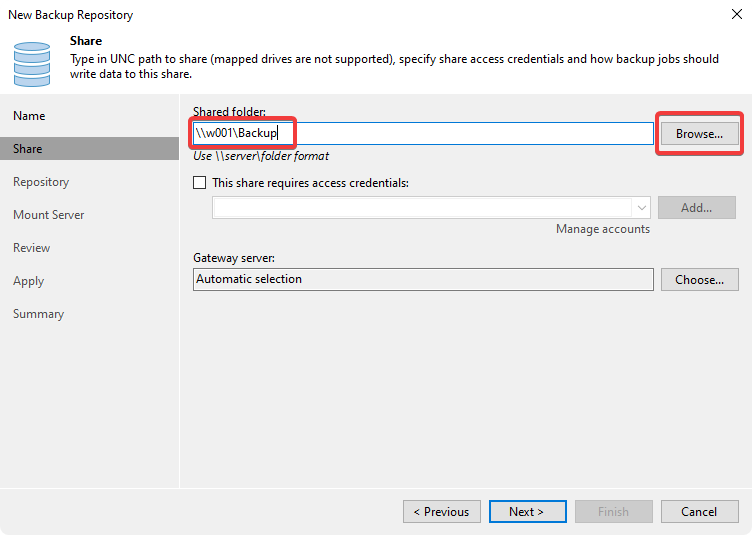
Task: Select the Share step in sidebar
Action: [x=28, y=149]
